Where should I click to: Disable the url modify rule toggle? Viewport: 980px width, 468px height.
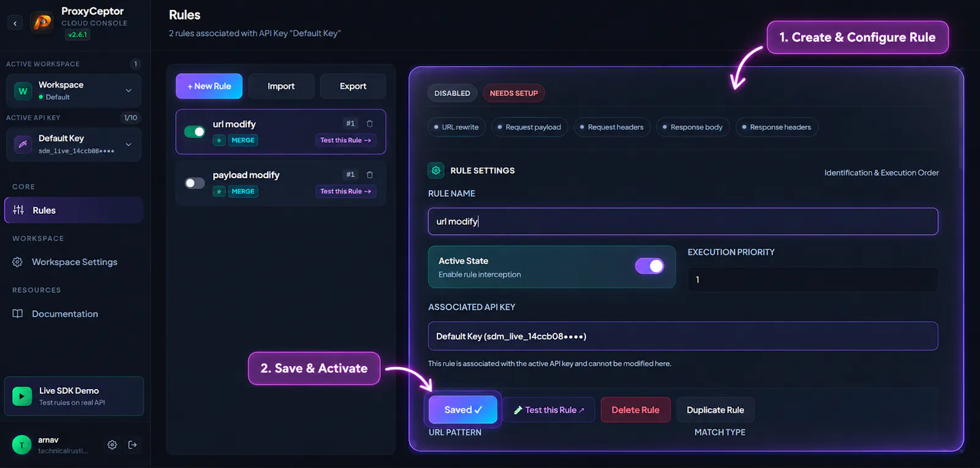(x=195, y=132)
